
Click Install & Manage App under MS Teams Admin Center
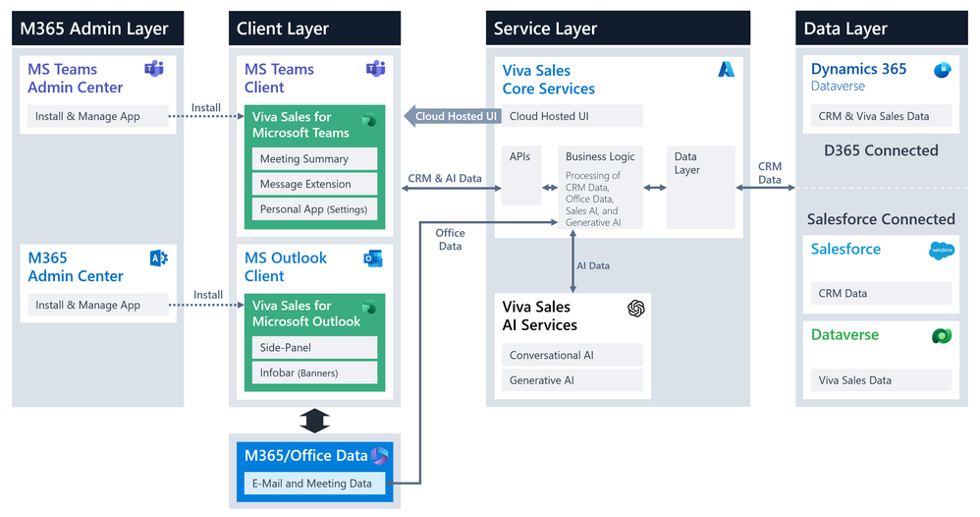pyautogui.click(x=97, y=116)
